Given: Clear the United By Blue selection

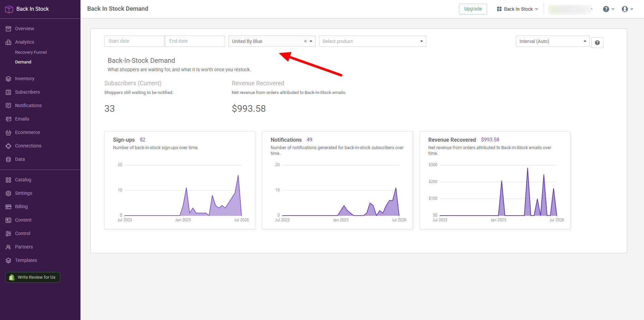Looking at the screenshot, I should 305,41.
